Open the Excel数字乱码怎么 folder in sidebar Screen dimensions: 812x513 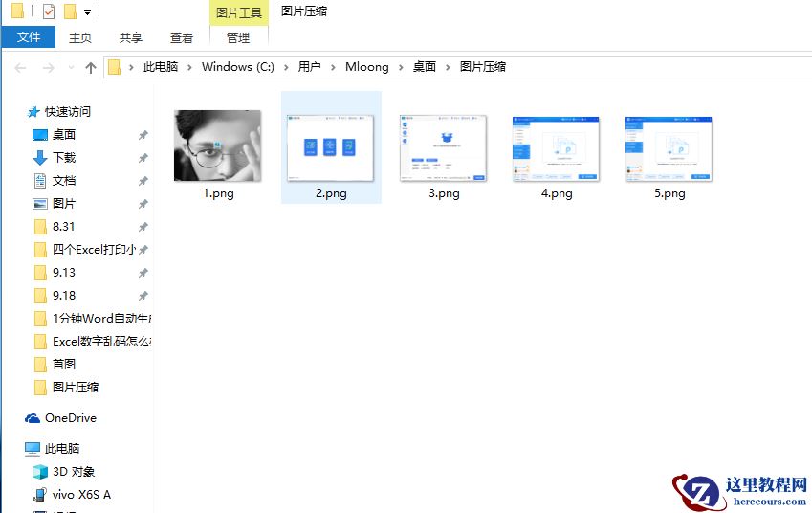(x=101, y=341)
